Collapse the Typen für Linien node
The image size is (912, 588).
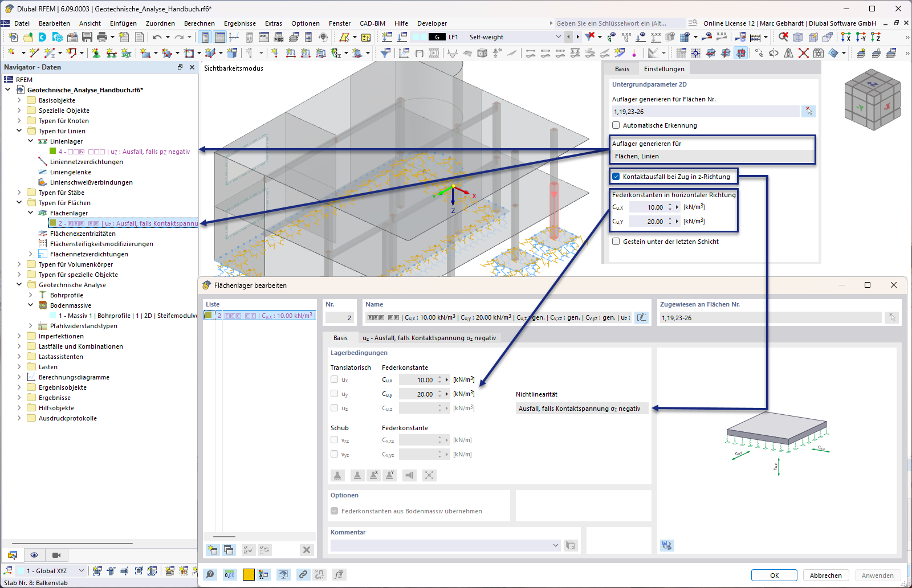(x=19, y=131)
